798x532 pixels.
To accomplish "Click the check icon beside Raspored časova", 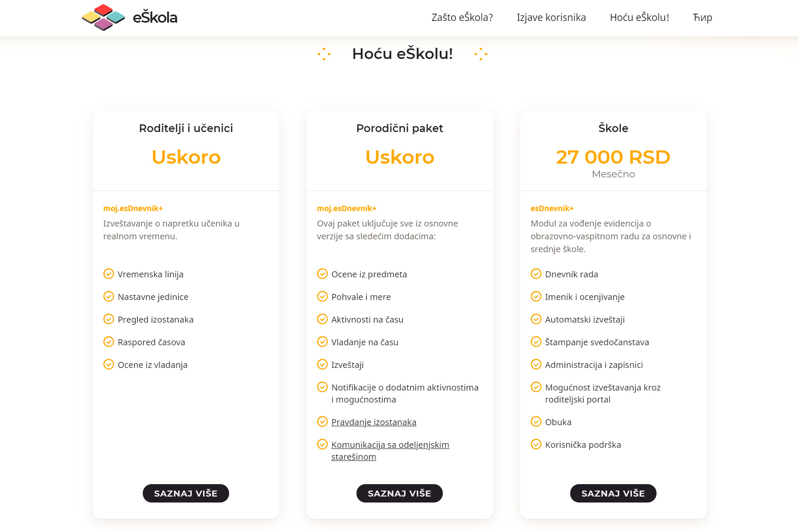I will tap(109, 342).
